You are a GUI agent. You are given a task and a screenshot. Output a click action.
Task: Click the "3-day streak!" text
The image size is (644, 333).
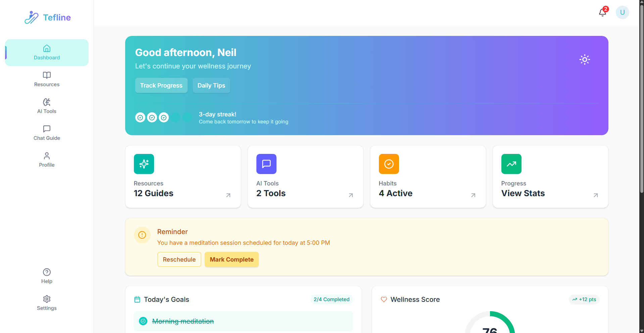[217, 114]
